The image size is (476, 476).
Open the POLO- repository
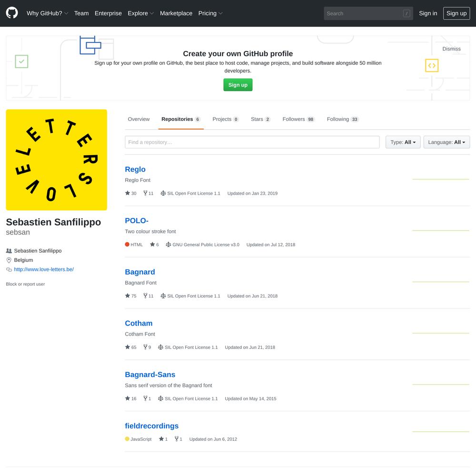click(x=137, y=221)
